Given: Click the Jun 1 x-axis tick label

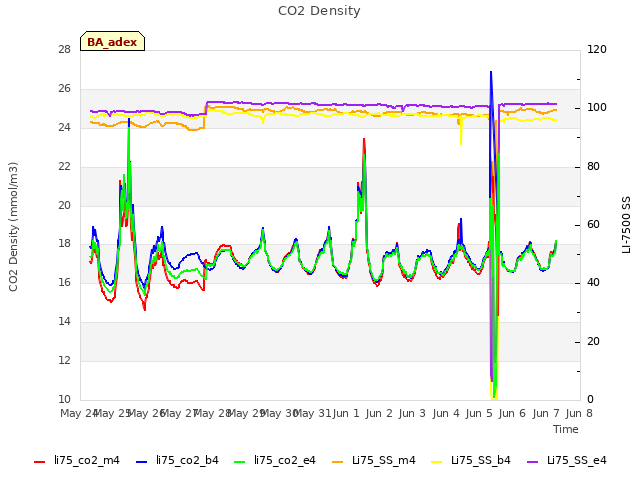Looking at the screenshot, I should click(x=346, y=413).
